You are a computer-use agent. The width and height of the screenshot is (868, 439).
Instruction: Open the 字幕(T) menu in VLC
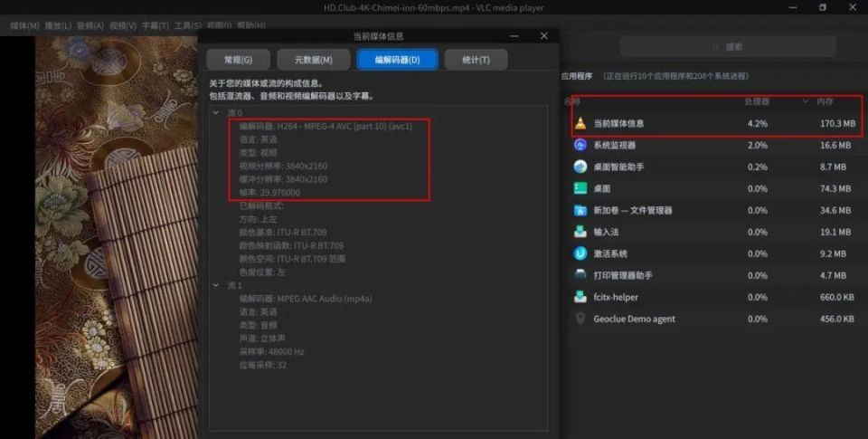click(x=155, y=26)
